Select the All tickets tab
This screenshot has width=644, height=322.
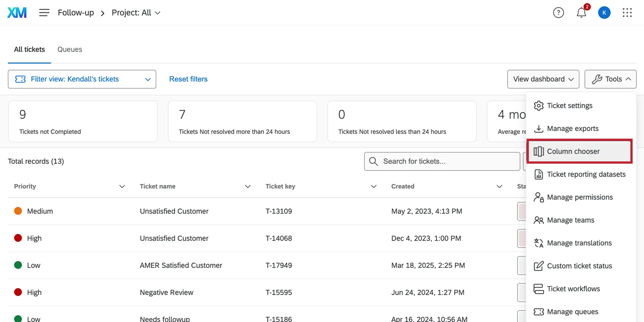point(30,50)
